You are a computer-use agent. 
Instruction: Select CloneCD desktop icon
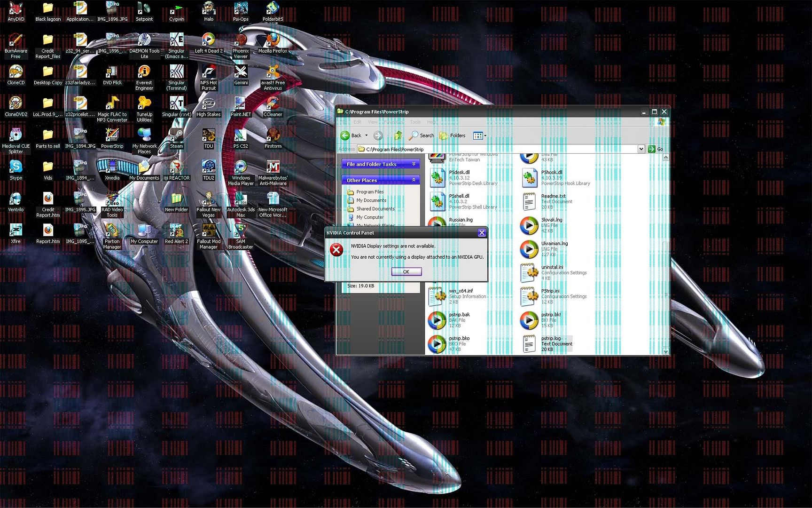tap(16, 75)
